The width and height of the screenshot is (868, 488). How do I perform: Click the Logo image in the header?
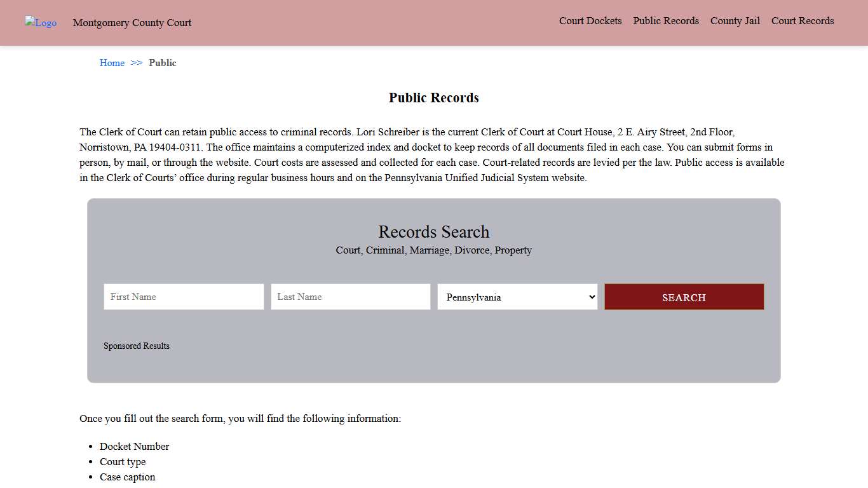pos(40,23)
